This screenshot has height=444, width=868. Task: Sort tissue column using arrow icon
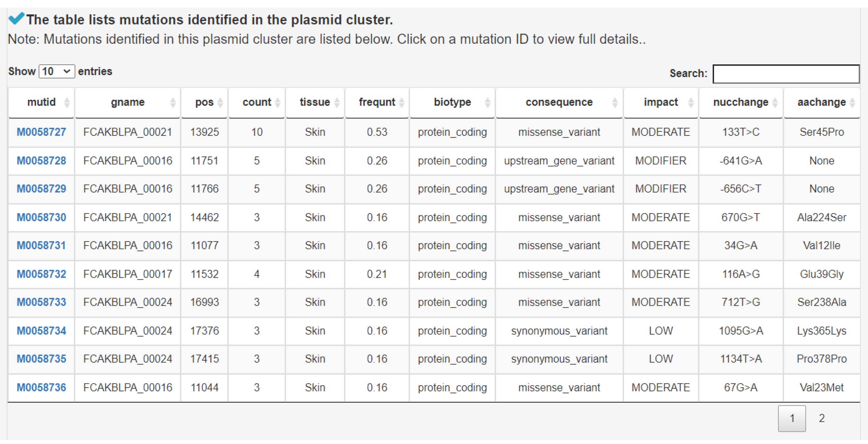coord(337,103)
